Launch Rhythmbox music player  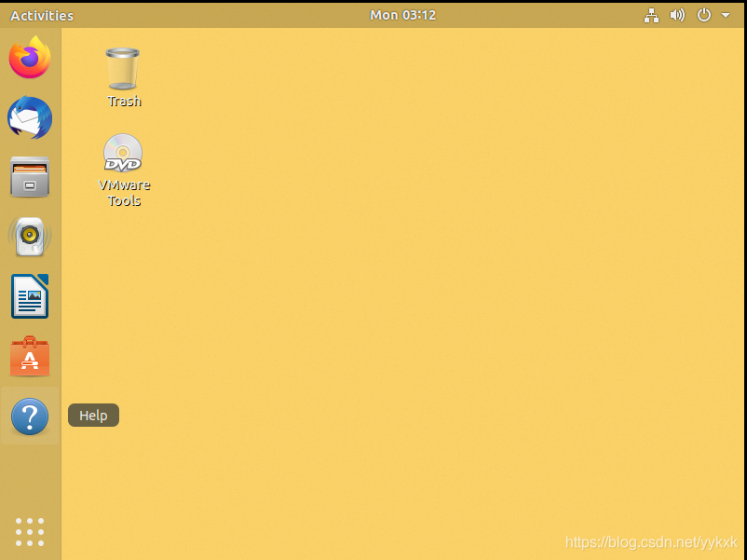click(30, 237)
